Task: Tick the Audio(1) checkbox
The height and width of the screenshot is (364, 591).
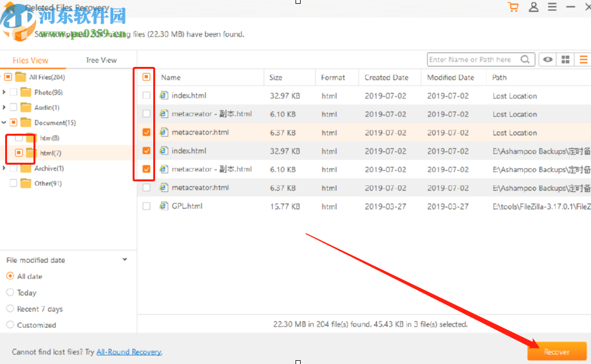Action: (x=14, y=107)
